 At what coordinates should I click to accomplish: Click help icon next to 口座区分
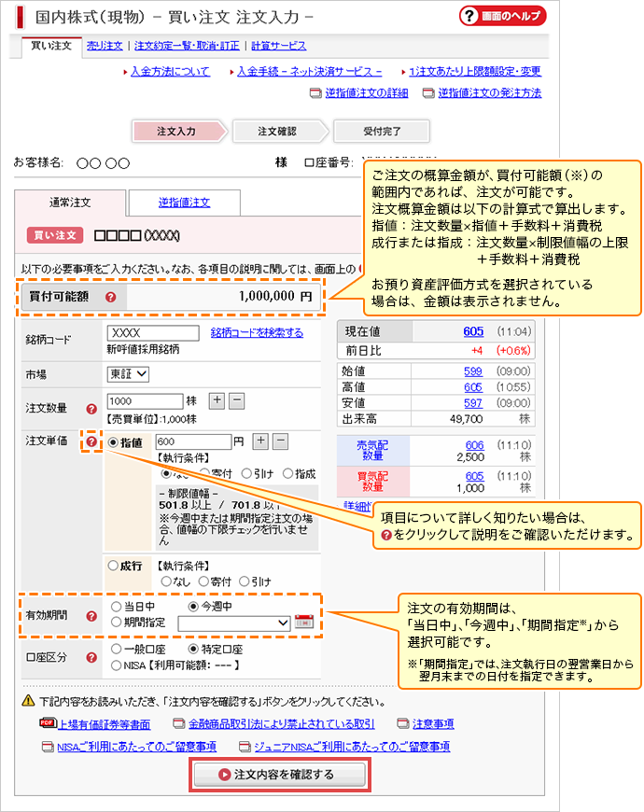tap(91, 657)
